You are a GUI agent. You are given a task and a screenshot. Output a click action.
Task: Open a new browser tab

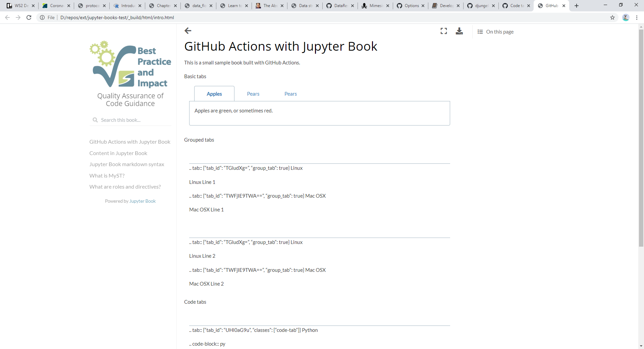tap(577, 6)
